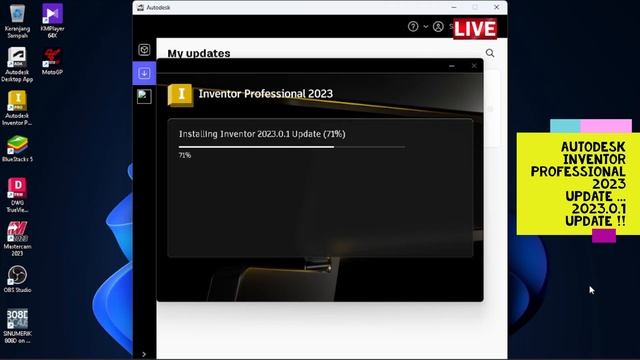Maximize the Autodesk main window
Viewport: 640px width, 360px height.
coord(475,7)
